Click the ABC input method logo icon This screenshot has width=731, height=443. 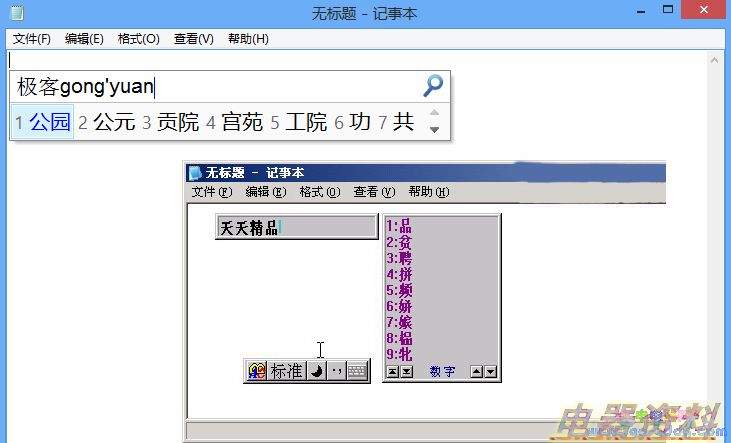(x=256, y=371)
